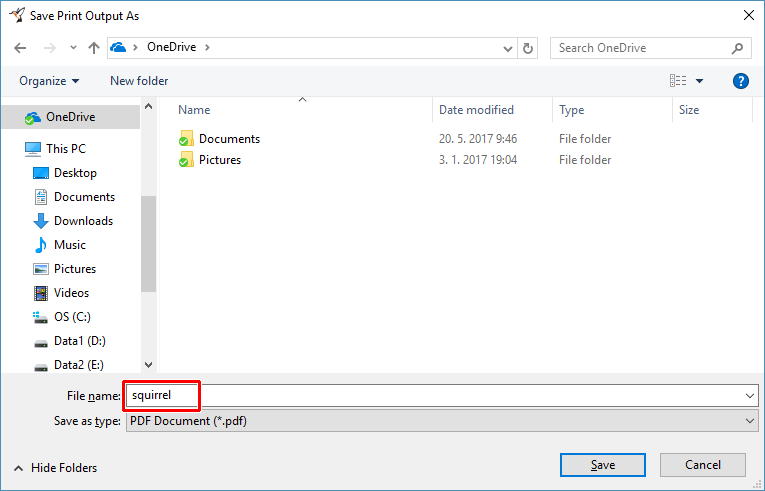
Task: Open the OS (C:) drive
Action: pyautogui.click(x=72, y=317)
